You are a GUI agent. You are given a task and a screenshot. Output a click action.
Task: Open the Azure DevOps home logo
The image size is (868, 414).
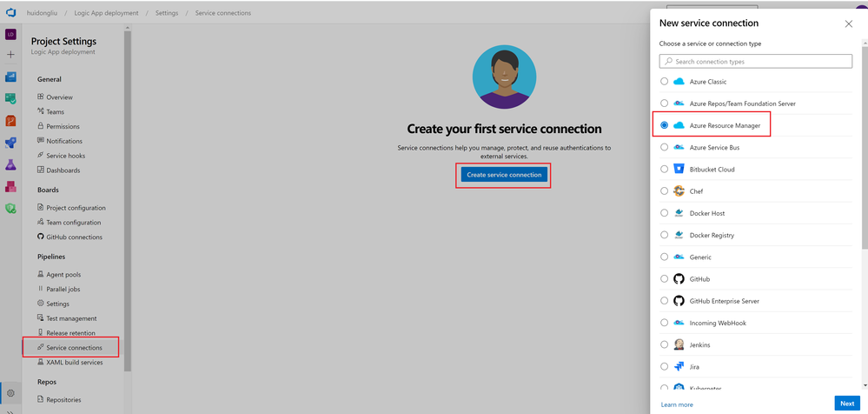pos(10,13)
